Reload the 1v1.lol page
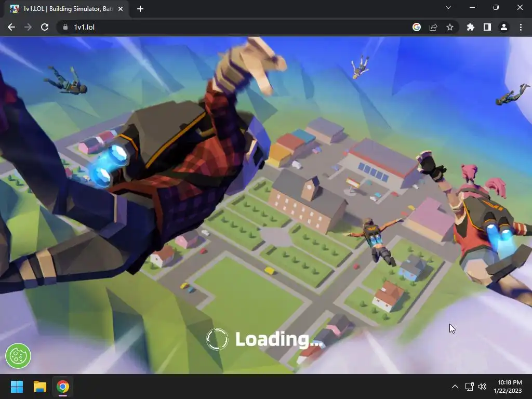The height and width of the screenshot is (399, 532). pos(45,27)
